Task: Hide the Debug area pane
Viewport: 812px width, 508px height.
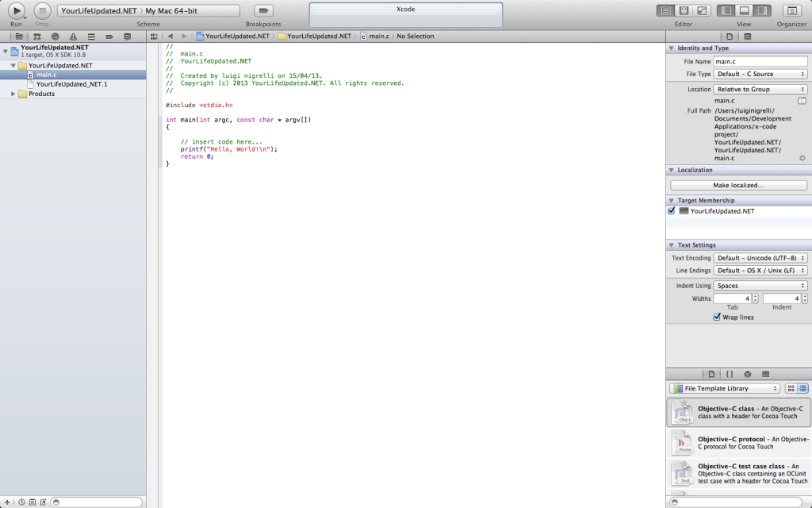Action: pyautogui.click(x=745, y=10)
